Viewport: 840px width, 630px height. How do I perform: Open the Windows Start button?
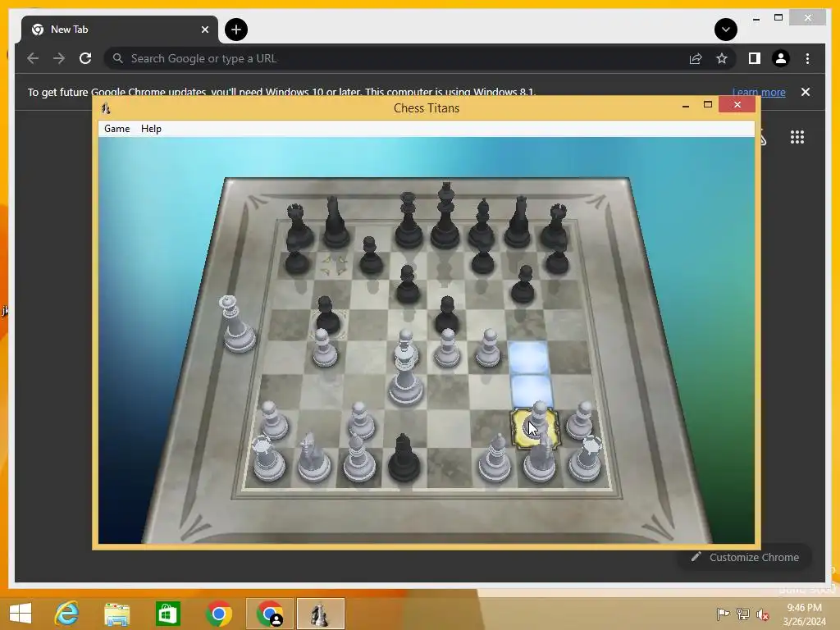click(21, 614)
